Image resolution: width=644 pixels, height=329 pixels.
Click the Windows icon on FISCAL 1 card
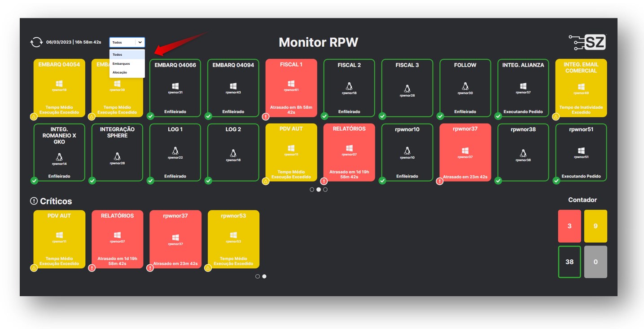click(x=291, y=84)
